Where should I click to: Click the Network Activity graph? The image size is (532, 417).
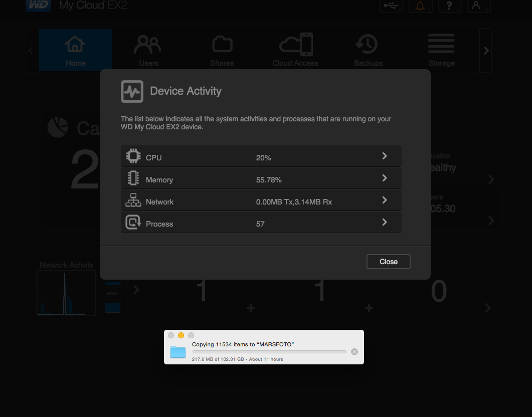pos(66,293)
